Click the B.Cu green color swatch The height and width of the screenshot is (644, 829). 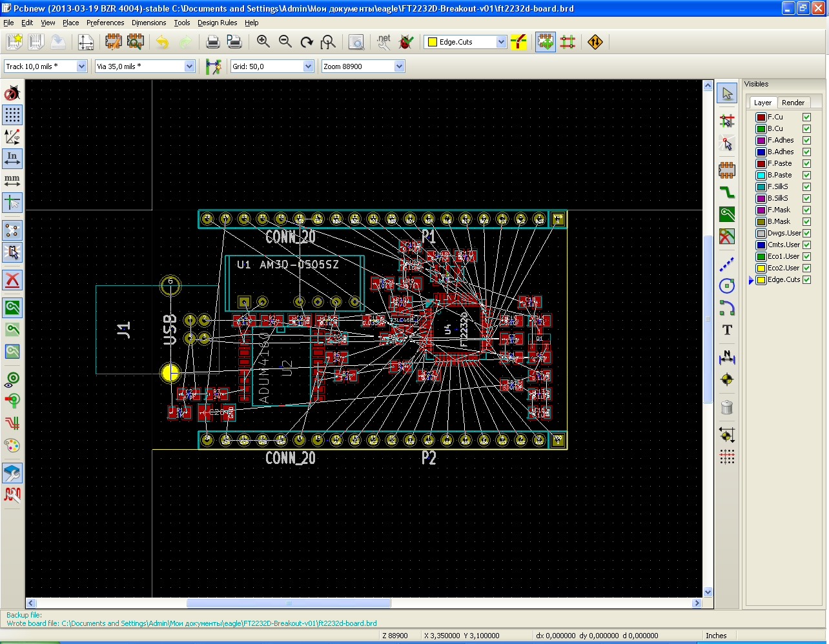761,128
